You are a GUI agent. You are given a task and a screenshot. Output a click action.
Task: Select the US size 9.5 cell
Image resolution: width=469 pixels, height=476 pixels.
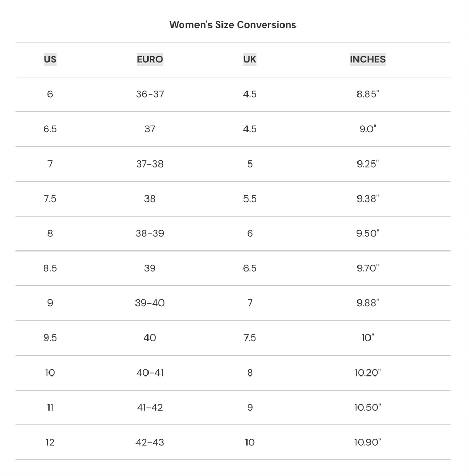click(50, 337)
